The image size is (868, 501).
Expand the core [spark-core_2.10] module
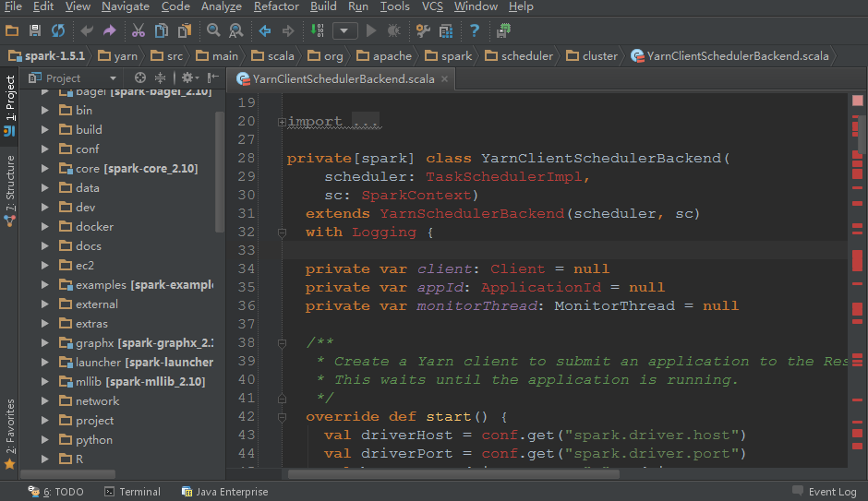(45, 168)
